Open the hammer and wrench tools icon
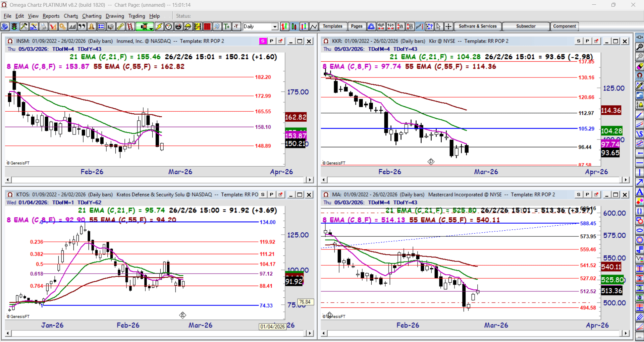The image size is (644, 342). (24, 26)
